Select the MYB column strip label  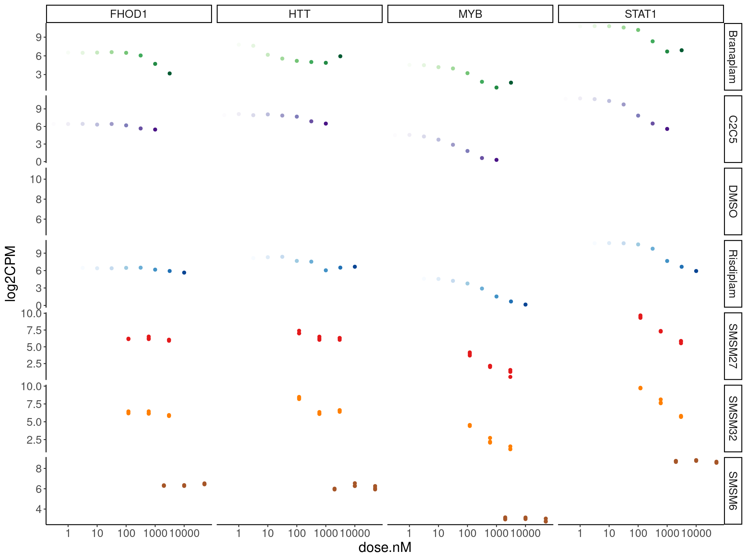470,14
